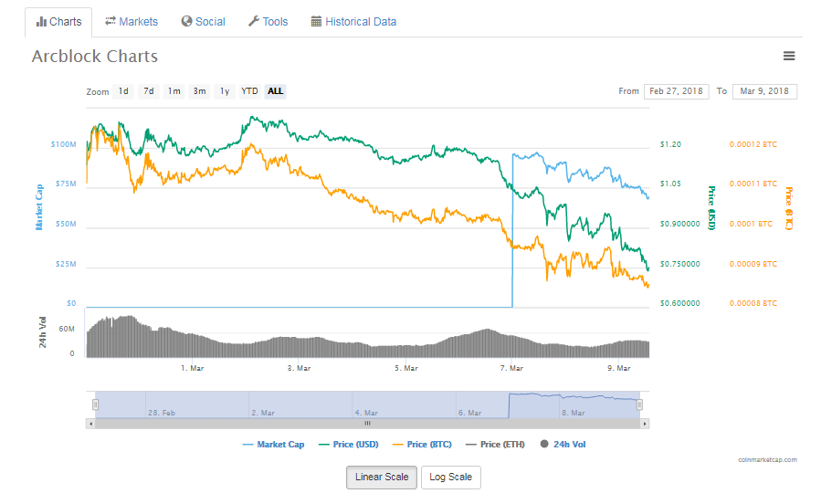821x504 pixels.
Task: Click the 0.00012 BTC axis label
Action: (753, 144)
